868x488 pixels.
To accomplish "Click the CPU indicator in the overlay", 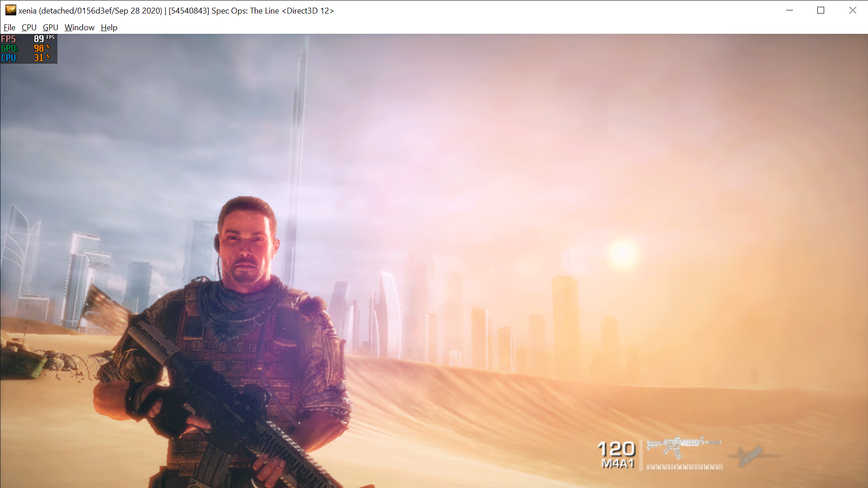I will (x=8, y=57).
